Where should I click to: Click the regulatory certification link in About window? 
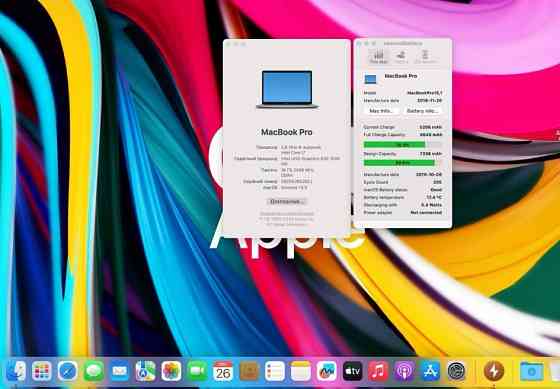tap(287, 214)
